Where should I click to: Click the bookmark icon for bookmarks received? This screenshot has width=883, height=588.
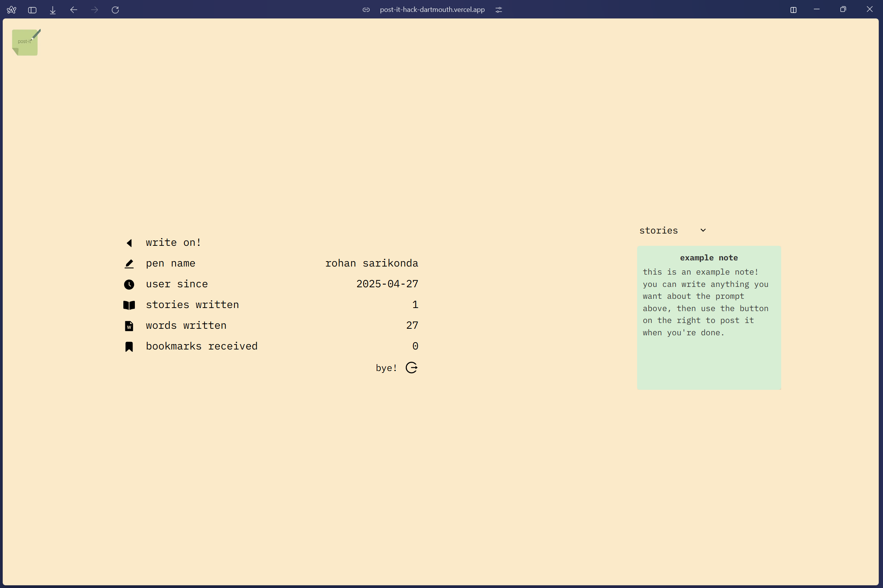coord(129,347)
